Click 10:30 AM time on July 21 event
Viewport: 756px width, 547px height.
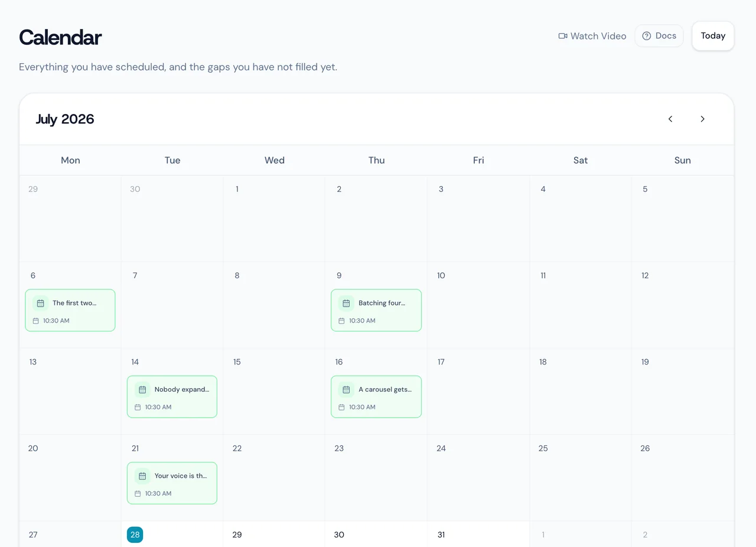pyautogui.click(x=158, y=493)
